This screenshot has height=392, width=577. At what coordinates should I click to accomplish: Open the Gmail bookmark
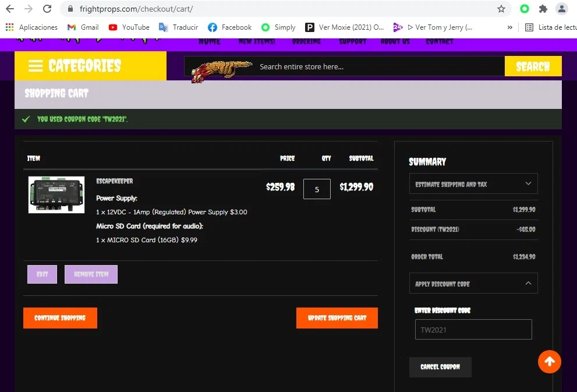pyautogui.click(x=83, y=27)
